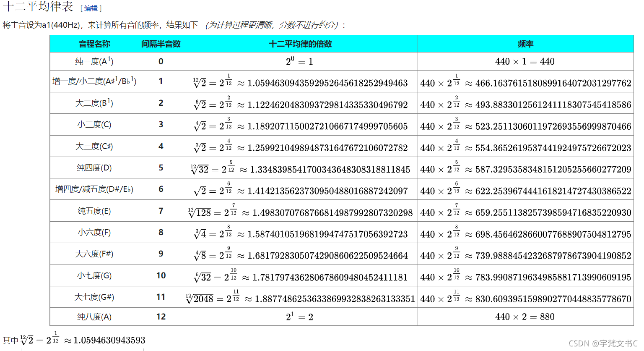Click the 2⁰ = 1 multiplier cell
Viewport: 644px width, 351px height.
point(300,61)
